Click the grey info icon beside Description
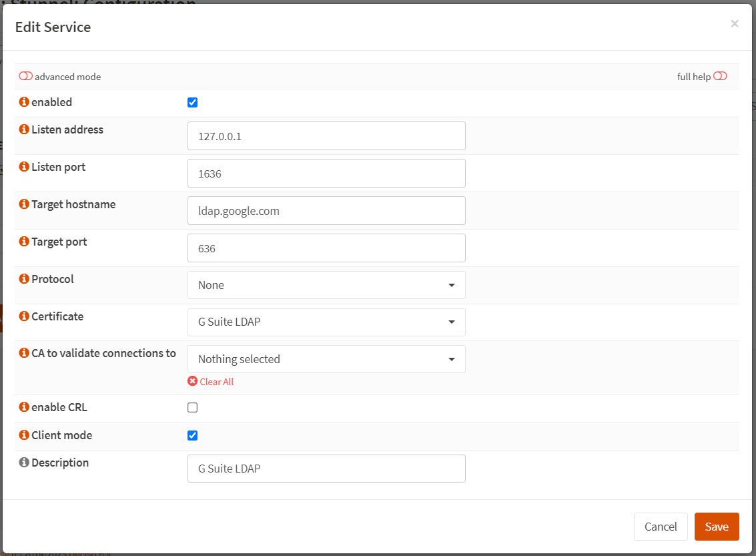This screenshot has height=556, width=756. tap(24, 463)
